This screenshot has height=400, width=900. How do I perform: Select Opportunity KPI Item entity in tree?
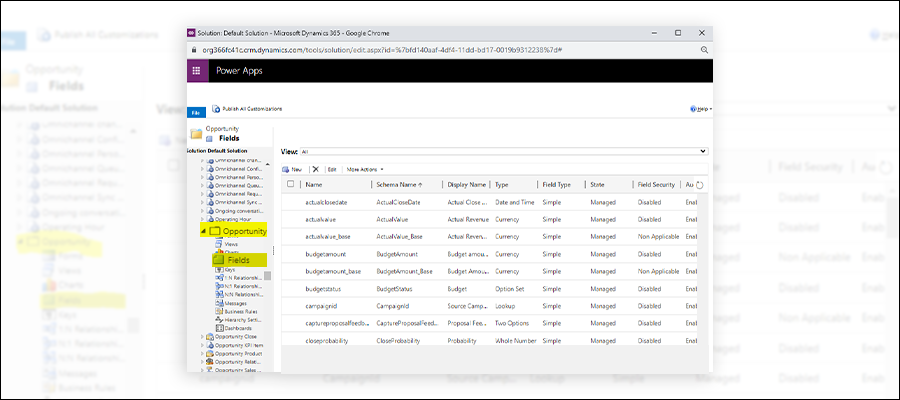click(x=235, y=345)
